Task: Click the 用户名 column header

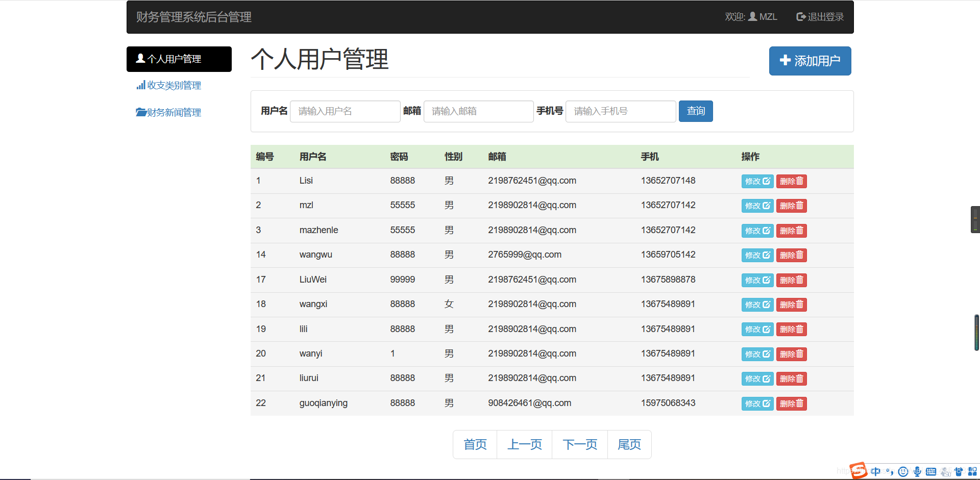Action: 313,157
